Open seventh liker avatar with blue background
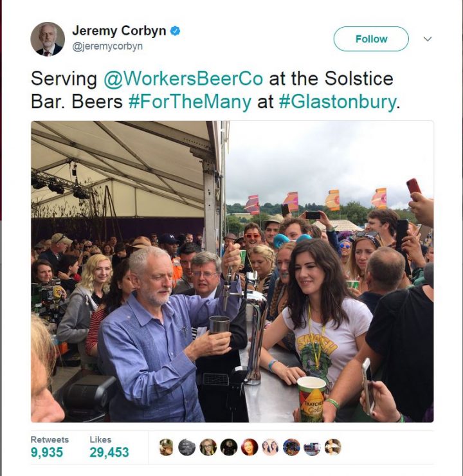This screenshot has width=463, height=476. click(x=291, y=447)
